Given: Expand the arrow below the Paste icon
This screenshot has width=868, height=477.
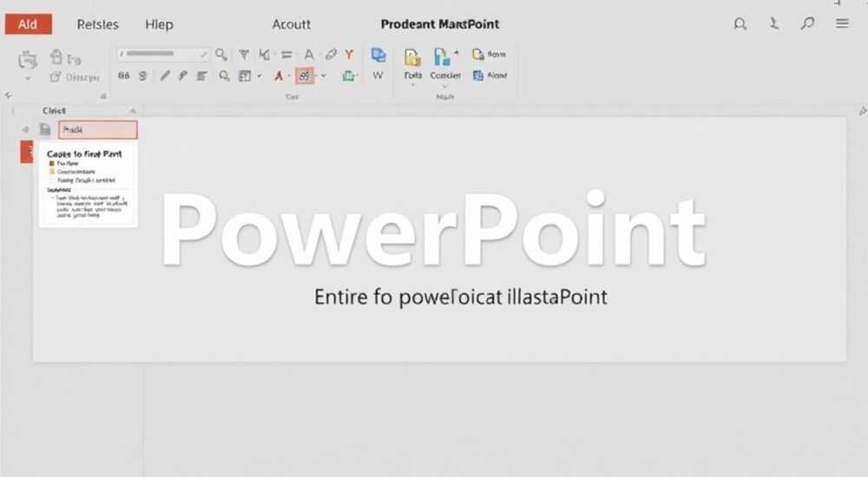Looking at the screenshot, I should [x=28, y=79].
